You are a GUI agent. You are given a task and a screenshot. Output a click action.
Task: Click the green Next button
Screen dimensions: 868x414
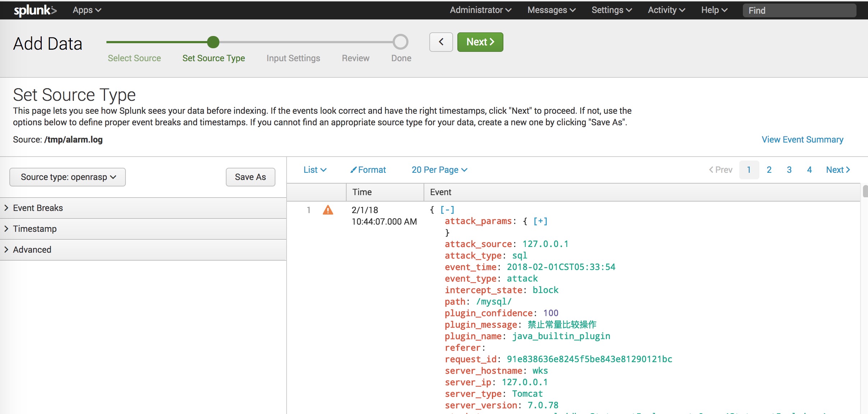pyautogui.click(x=480, y=42)
